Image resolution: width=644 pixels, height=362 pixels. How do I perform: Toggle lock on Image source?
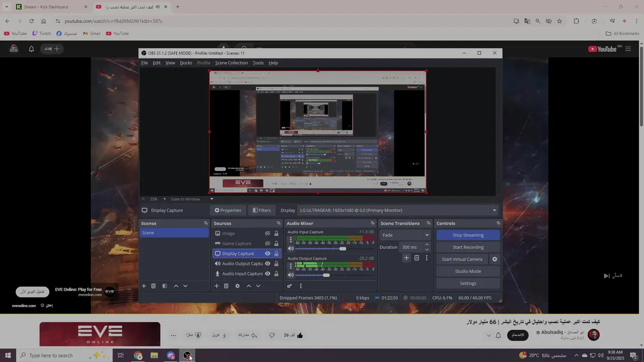point(276,233)
